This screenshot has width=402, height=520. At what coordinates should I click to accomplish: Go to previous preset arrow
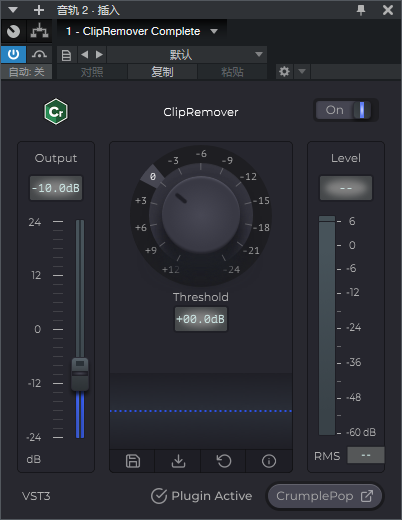click(85, 54)
